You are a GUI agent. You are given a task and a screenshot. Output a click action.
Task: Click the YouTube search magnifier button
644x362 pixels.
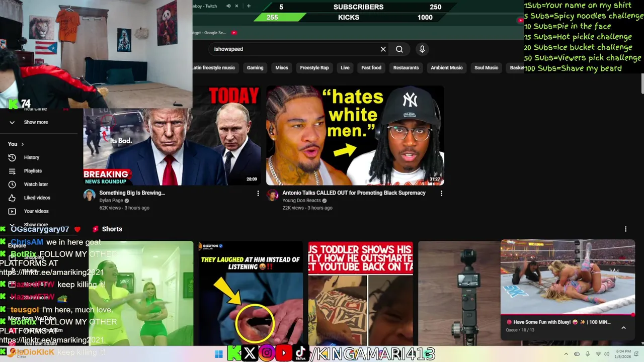point(399,49)
